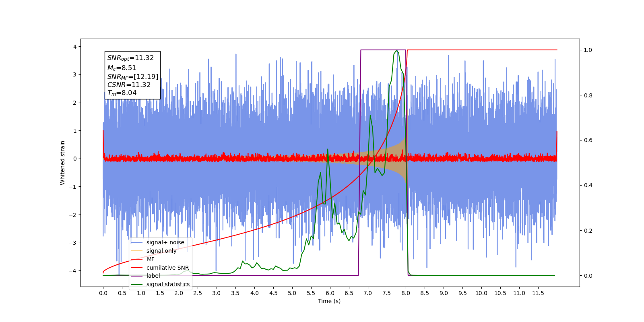
Task: Click the 'signal+ noise' legend entry
Action: tap(158, 242)
